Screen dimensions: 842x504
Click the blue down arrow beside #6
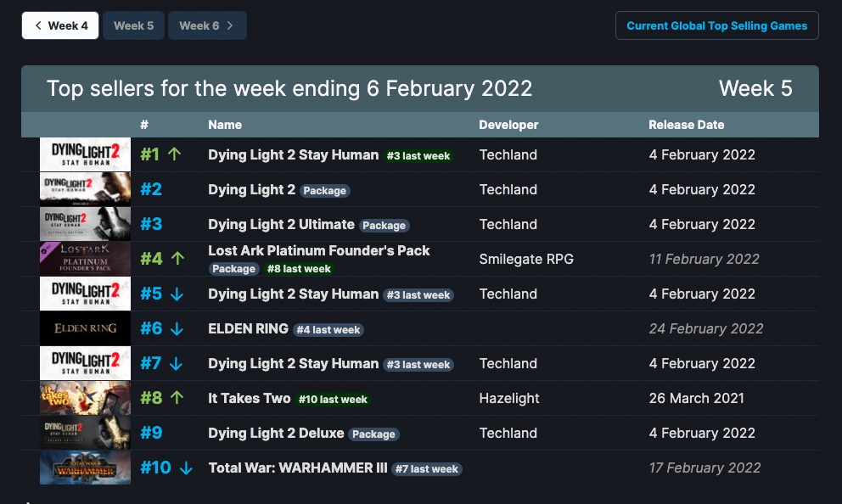click(177, 329)
